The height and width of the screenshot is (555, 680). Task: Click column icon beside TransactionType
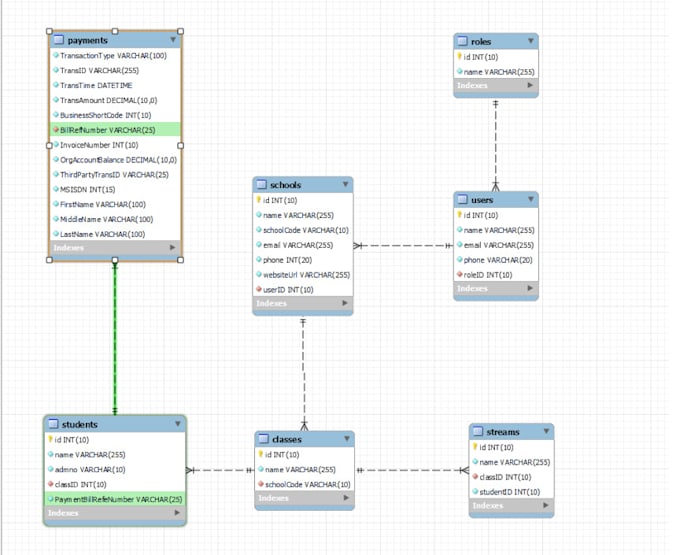56,55
